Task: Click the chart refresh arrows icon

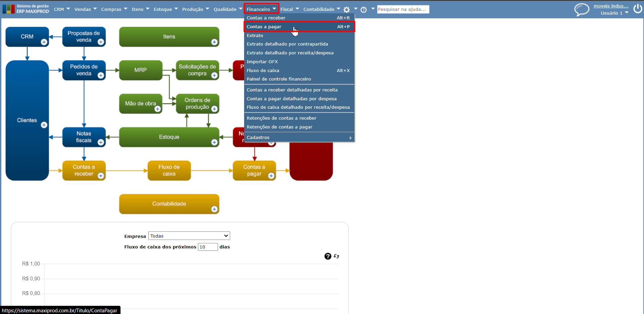Action: pyautogui.click(x=336, y=256)
